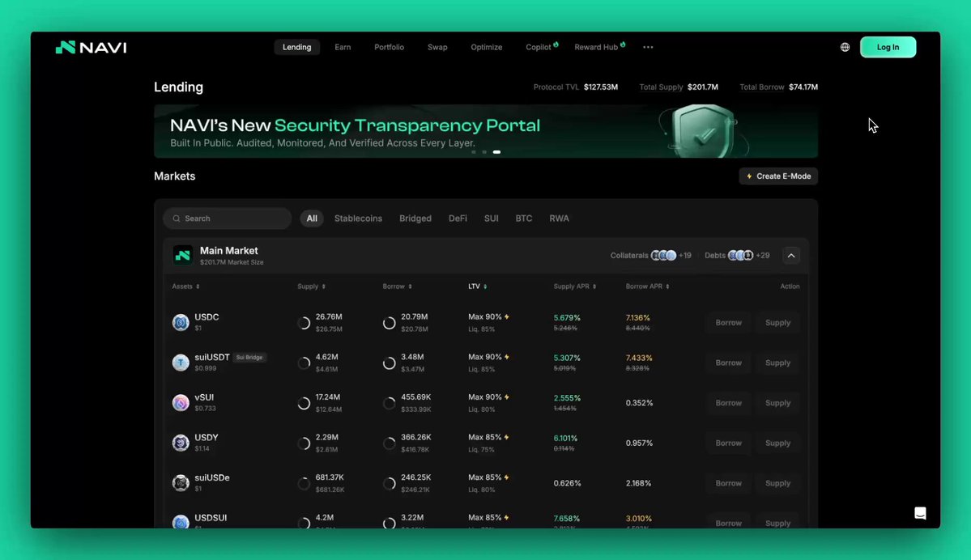Collapse the Main Market section
This screenshot has height=560, width=971.
[790, 256]
